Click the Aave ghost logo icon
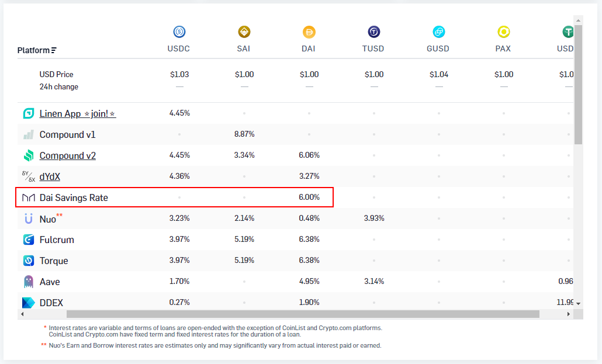602x364 pixels. [x=29, y=282]
